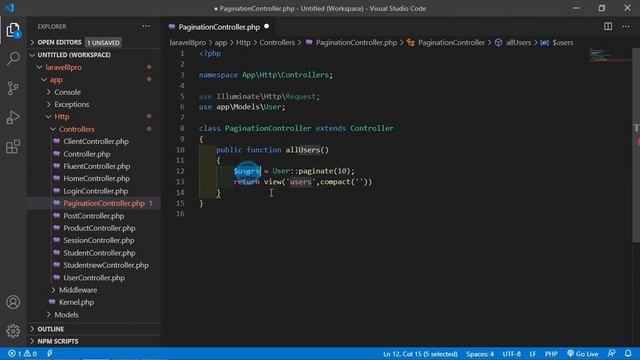The width and height of the screenshot is (640, 360).
Task: Split the editor right
Action: (x=608, y=27)
